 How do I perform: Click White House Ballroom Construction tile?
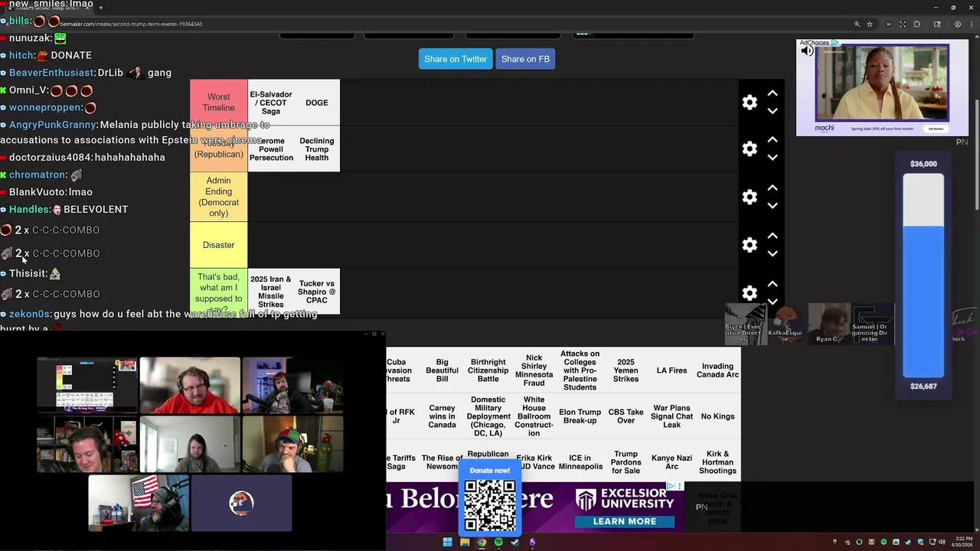click(534, 416)
